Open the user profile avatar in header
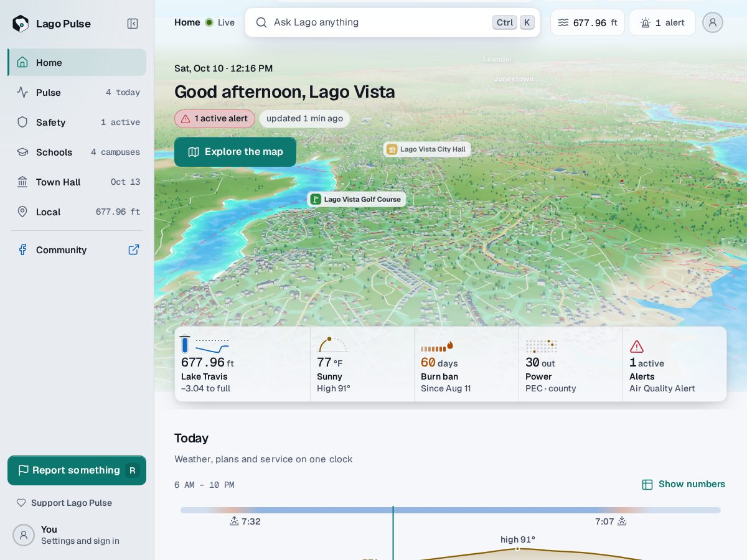Image resolution: width=747 pixels, height=560 pixels. (x=713, y=22)
